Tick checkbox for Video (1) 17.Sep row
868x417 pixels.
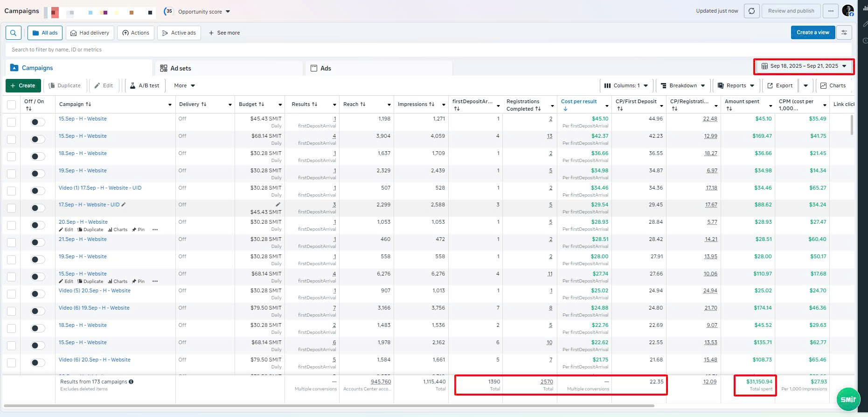(x=12, y=191)
